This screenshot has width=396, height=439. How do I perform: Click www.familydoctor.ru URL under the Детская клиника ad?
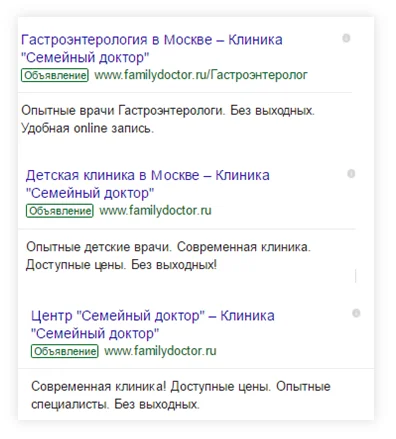155,211
